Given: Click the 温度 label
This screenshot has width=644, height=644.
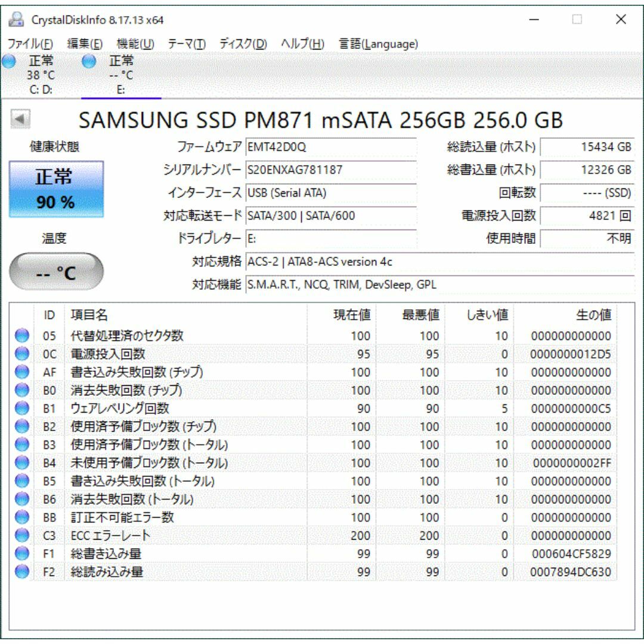Looking at the screenshot, I should 54,238.
